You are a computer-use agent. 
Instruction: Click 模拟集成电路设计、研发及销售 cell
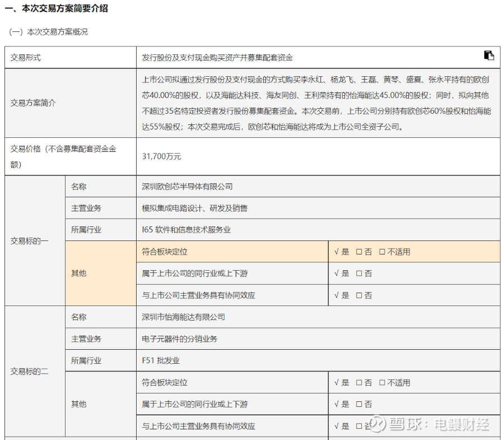318,208
